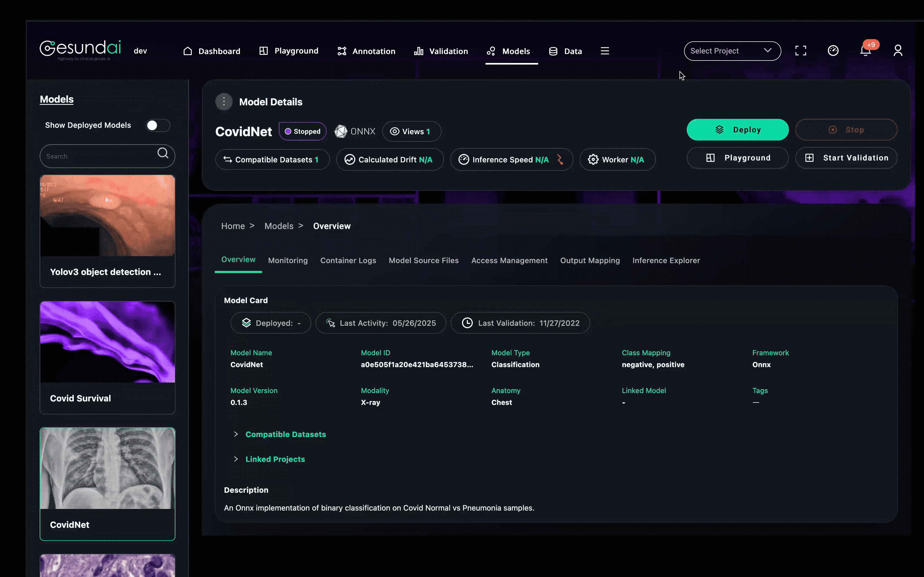Click the ONNX framework icon
Screen dimensions: 924x577
pos(341,131)
